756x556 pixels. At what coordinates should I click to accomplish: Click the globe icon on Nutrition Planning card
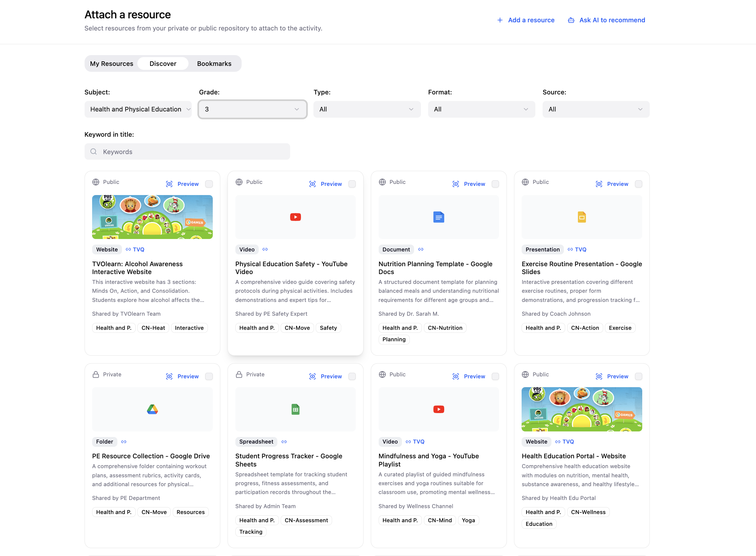click(382, 182)
